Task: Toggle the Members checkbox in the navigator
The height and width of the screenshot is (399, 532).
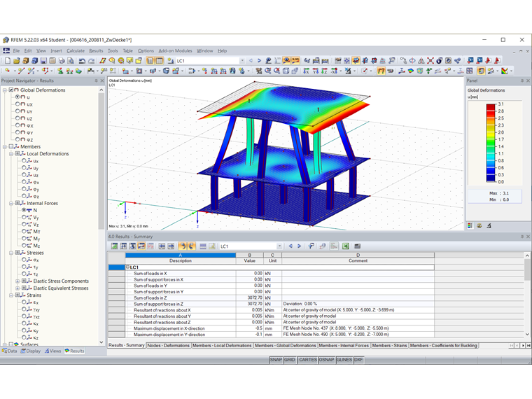Action: coord(11,146)
